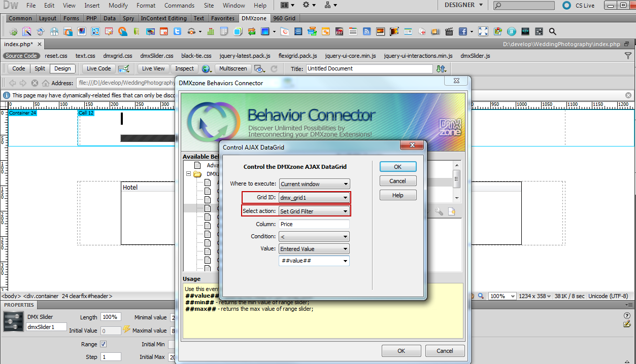636x364 pixels.
Task: Click the Refresh icon in document toolbar
Action: [x=274, y=68]
